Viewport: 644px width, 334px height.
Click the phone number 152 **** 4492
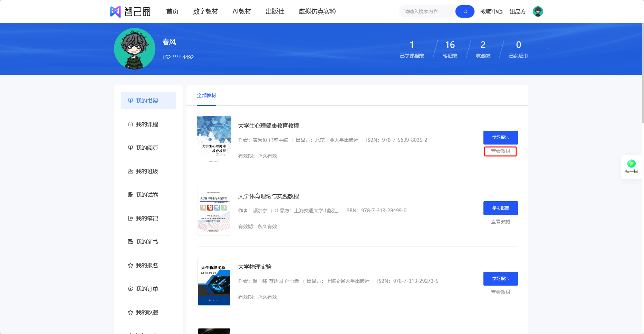(x=178, y=57)
